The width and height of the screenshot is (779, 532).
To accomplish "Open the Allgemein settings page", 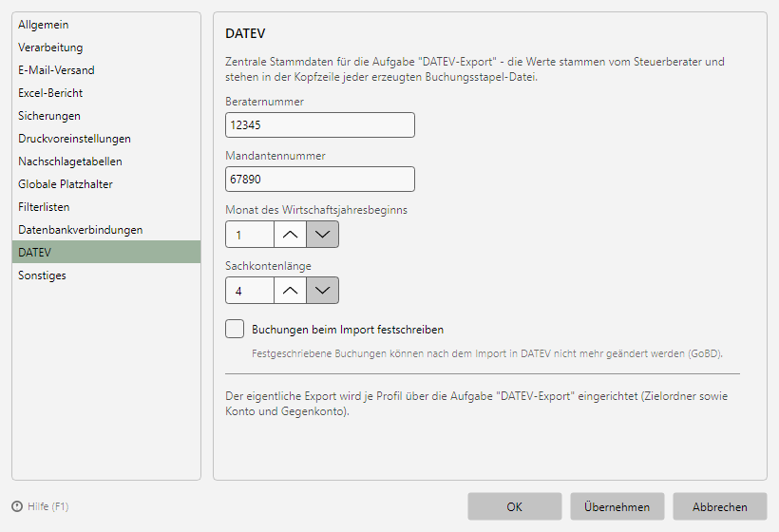I will [106, 25].
